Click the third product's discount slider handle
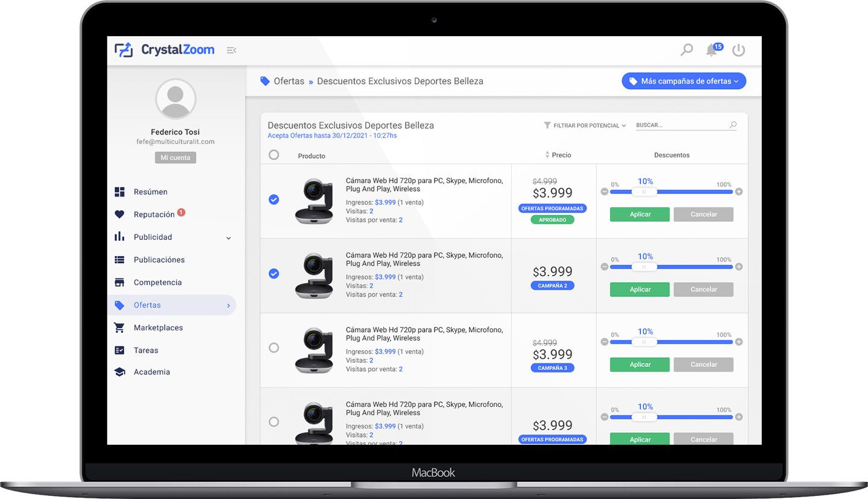Screen dimensions: 868x499 (644, 342)
